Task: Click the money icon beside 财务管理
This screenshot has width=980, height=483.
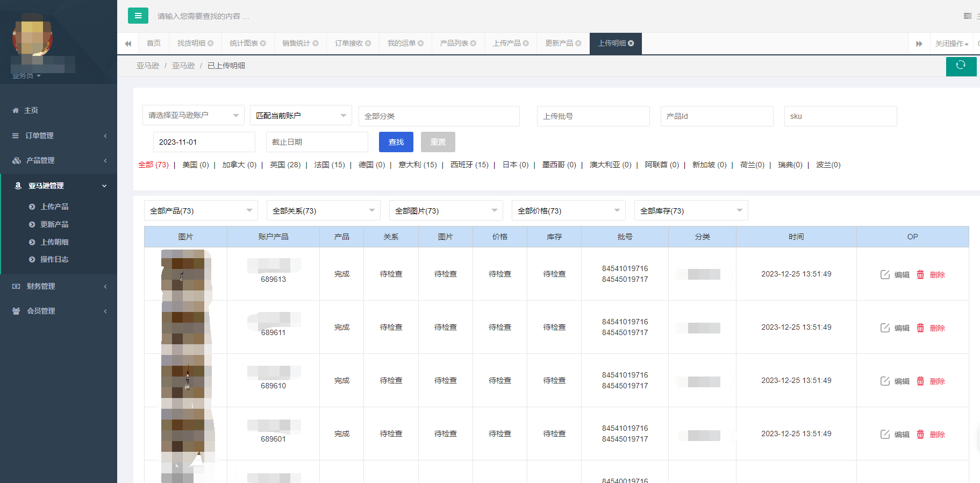Action: pos(16,286)
